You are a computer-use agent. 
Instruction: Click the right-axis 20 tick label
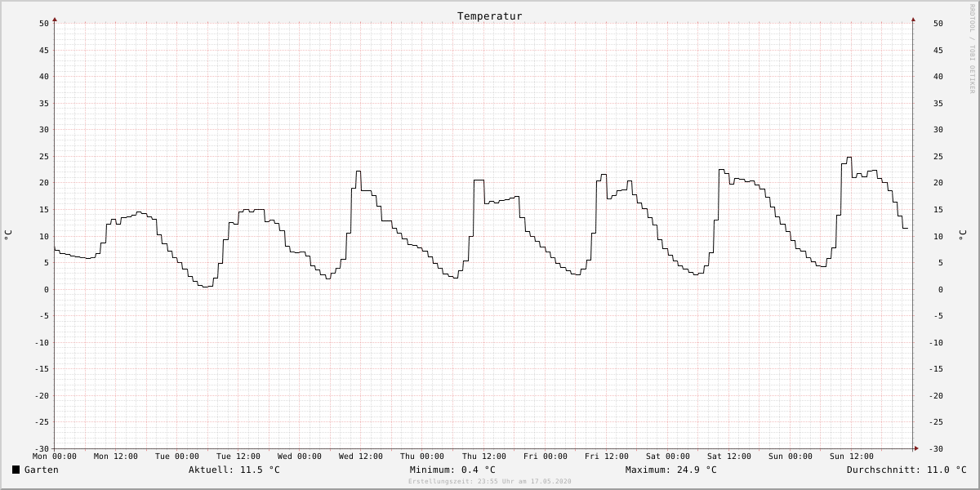coord(938,183)
